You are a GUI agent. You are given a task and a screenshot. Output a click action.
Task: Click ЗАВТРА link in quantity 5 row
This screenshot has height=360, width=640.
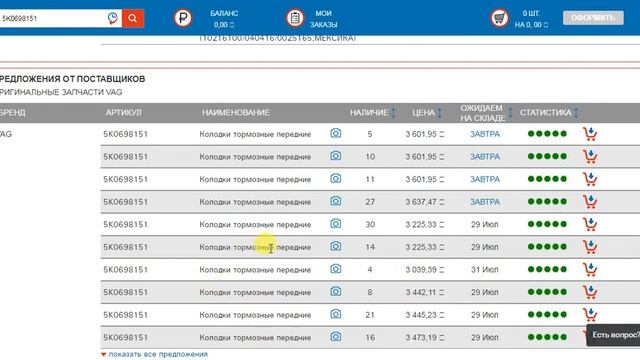click(485, 134)
